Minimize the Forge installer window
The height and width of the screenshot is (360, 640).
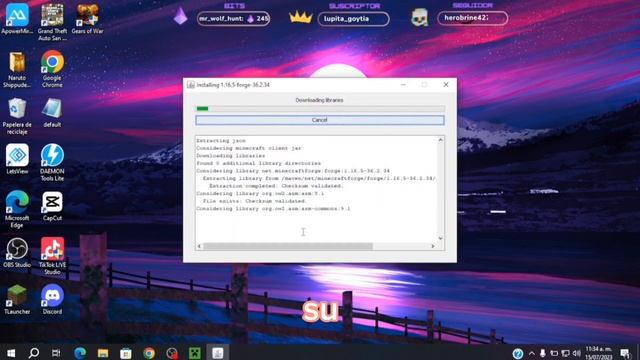[403, 84]
